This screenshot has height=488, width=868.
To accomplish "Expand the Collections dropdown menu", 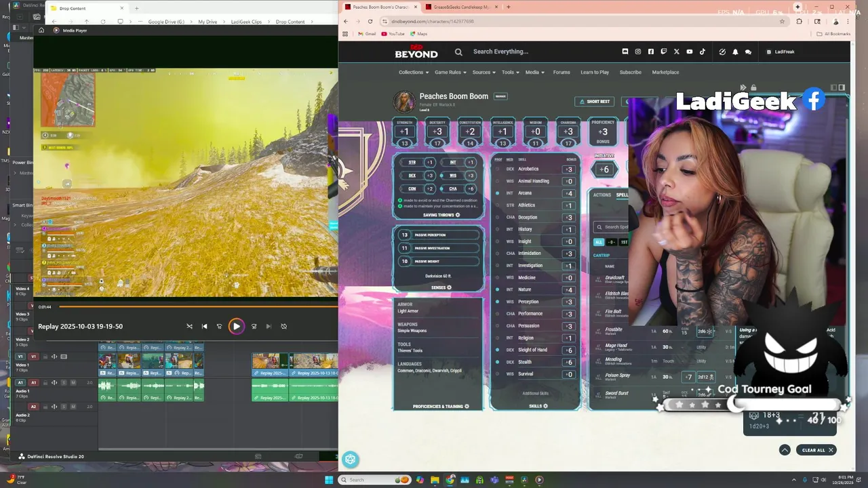I will 414,72.
